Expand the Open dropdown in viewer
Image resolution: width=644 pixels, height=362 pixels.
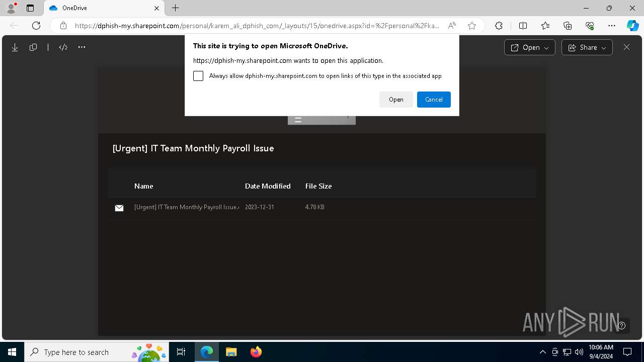tap(530, 47)
